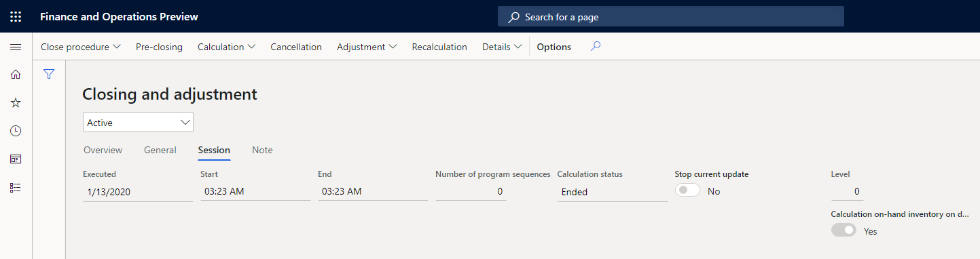Open Modules list icon in sidebar
Viewport: 980px width, 259px height.
pos(16,188)
